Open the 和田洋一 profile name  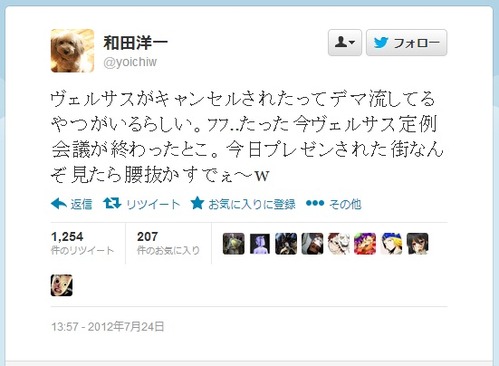pos(135,43)
